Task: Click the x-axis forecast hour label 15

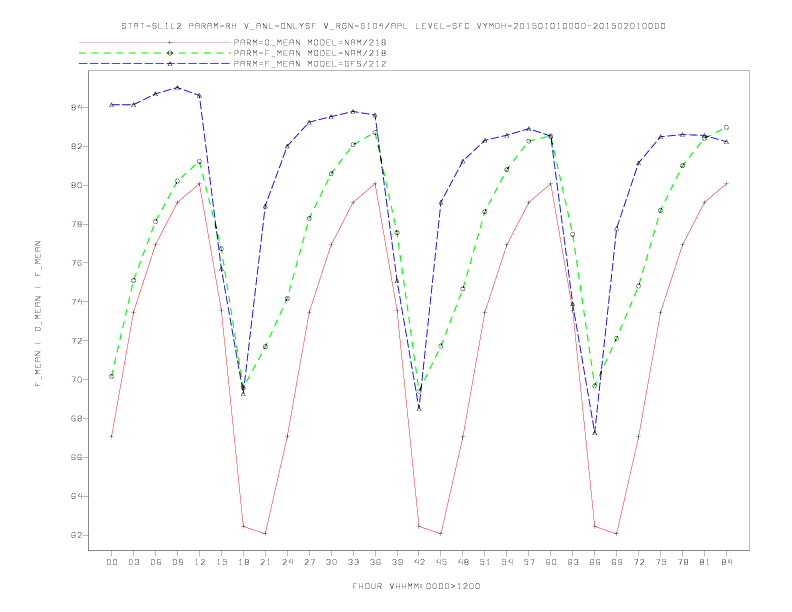Action: point(221,562)
